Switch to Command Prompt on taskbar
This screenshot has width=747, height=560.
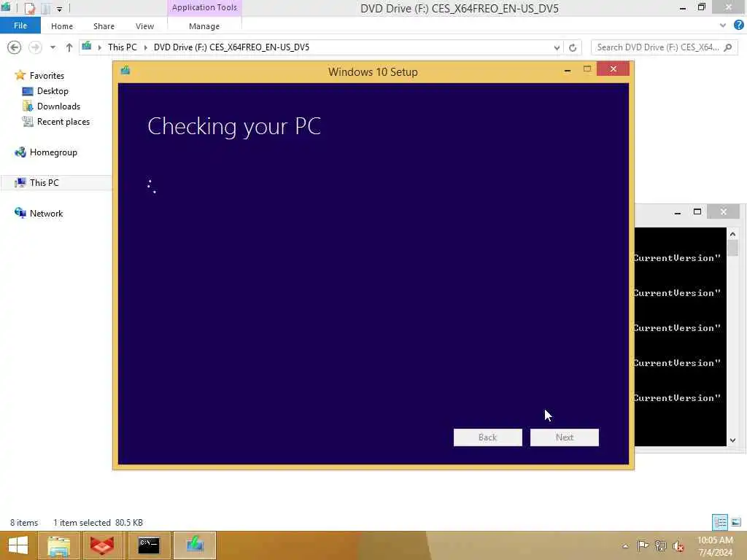(148, 545)
